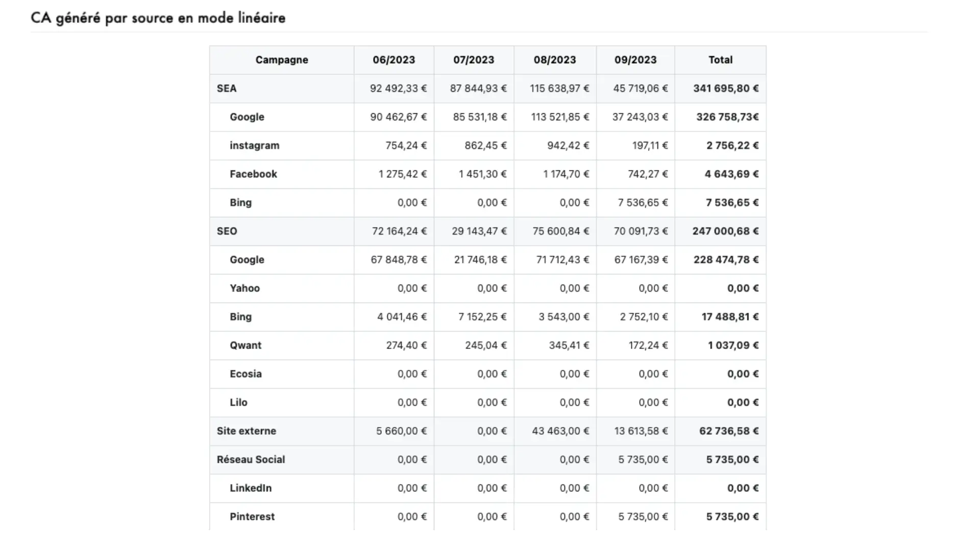Screen dimensions: 980x551
Task: Click the total 247 000,68 €
Action: tap(725, 231)
